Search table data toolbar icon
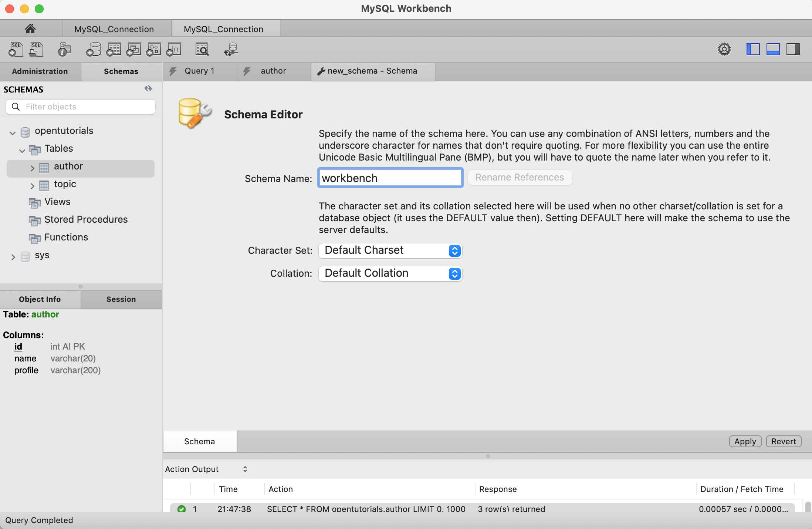The width and height of the screenshot is (812, 529). pyautogui.click(x=202, y=49)
